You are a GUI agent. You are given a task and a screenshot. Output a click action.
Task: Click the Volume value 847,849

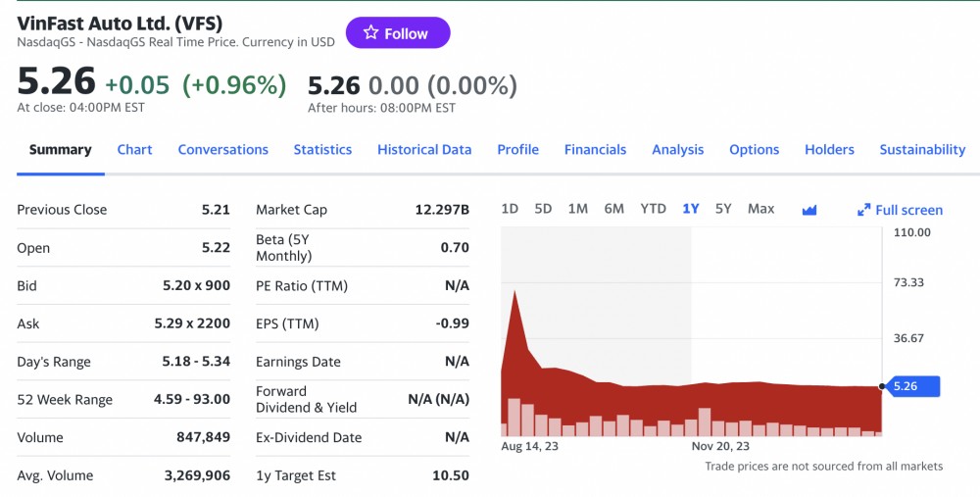[203, 437]
